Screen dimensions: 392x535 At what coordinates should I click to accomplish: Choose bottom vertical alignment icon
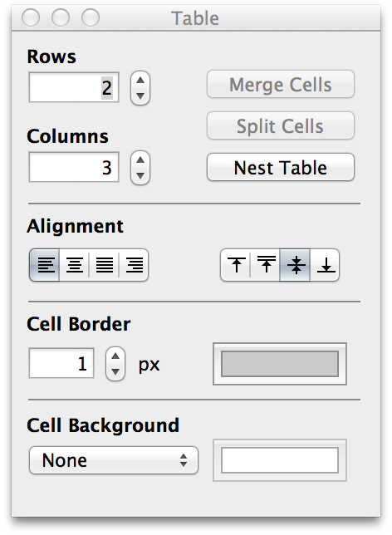tap(325, 265)
